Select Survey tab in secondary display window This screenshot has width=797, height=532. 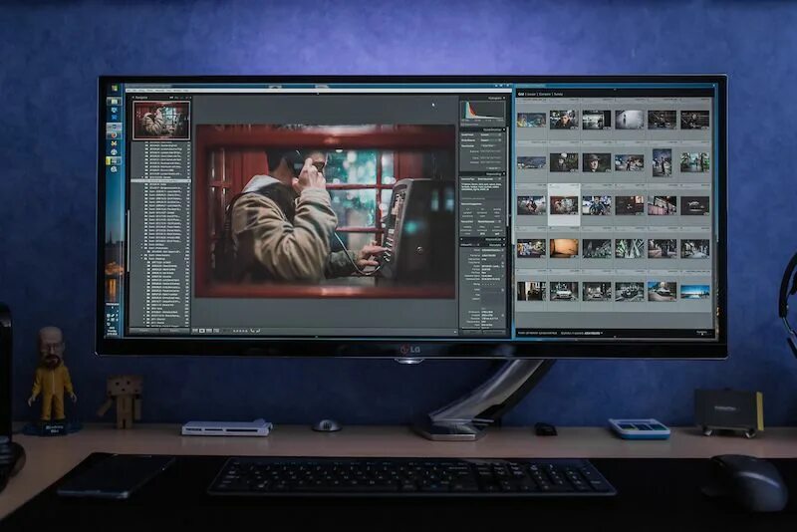tap(558, 94)
